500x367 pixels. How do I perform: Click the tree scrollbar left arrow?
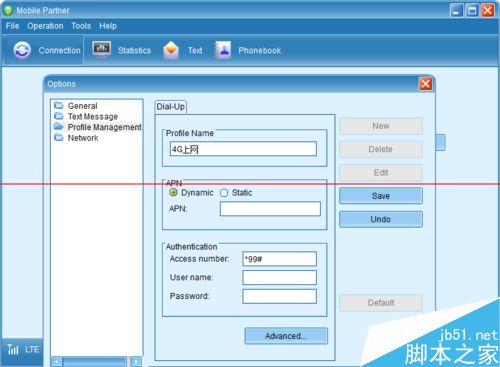[57, 362]
